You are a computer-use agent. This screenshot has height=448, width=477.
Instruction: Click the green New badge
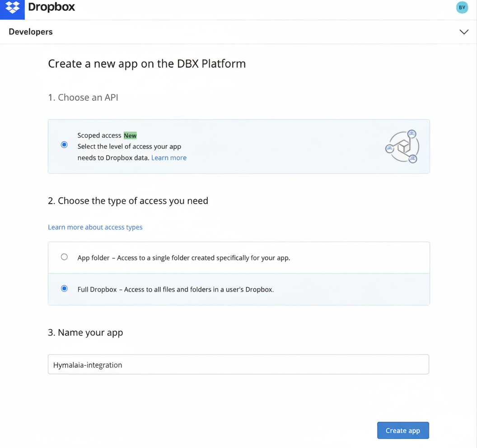click(x=130, y=135)
